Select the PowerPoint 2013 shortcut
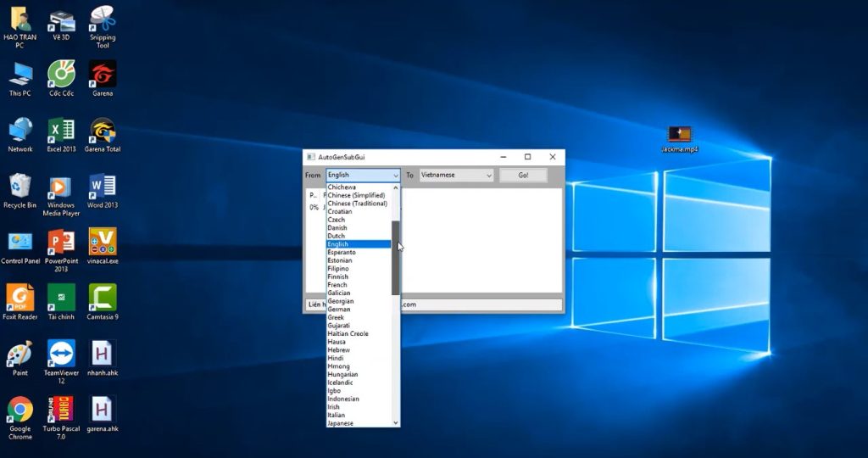Image resolution: width=868 pixels, height=458 pixels. click(61, 243)
